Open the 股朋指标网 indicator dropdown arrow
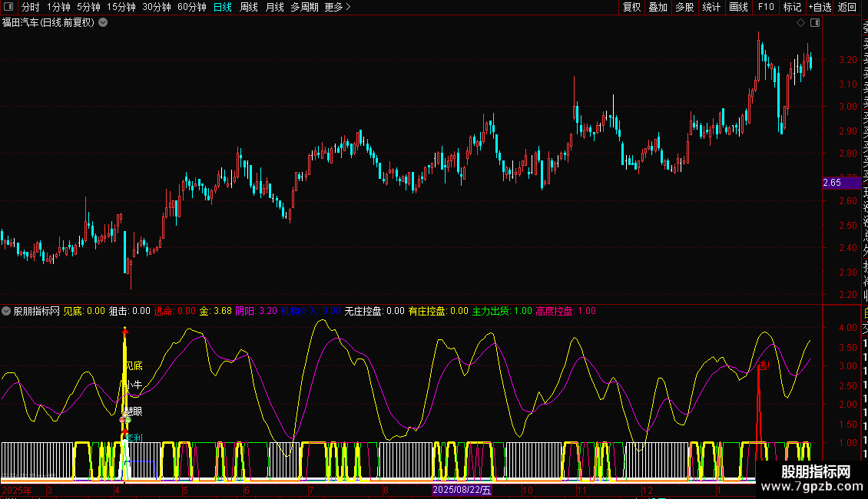868x499 pixels. [7, 311]
